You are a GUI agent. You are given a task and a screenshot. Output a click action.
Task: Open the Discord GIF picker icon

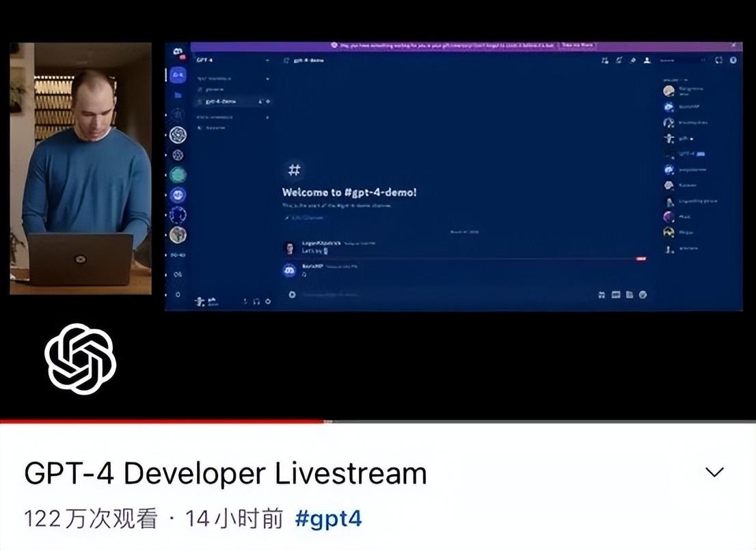pos(616,294)
